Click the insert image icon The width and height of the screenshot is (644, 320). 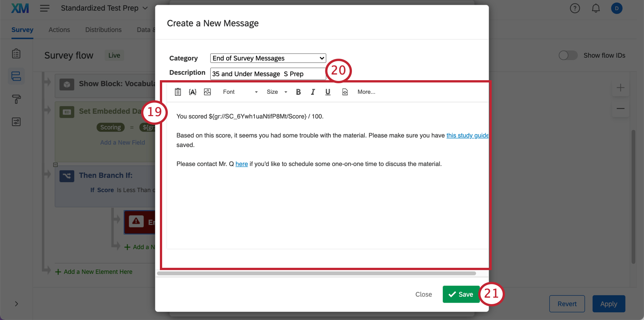[x=207, y=92]
